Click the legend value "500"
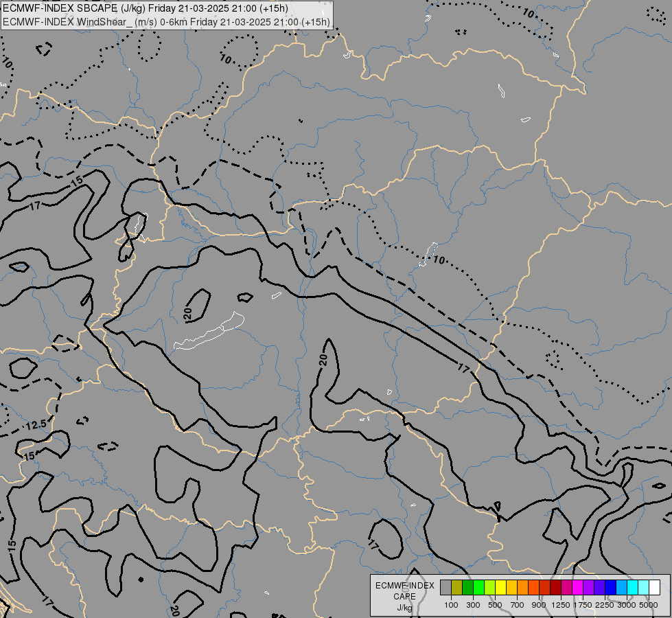 pos(495,605)
